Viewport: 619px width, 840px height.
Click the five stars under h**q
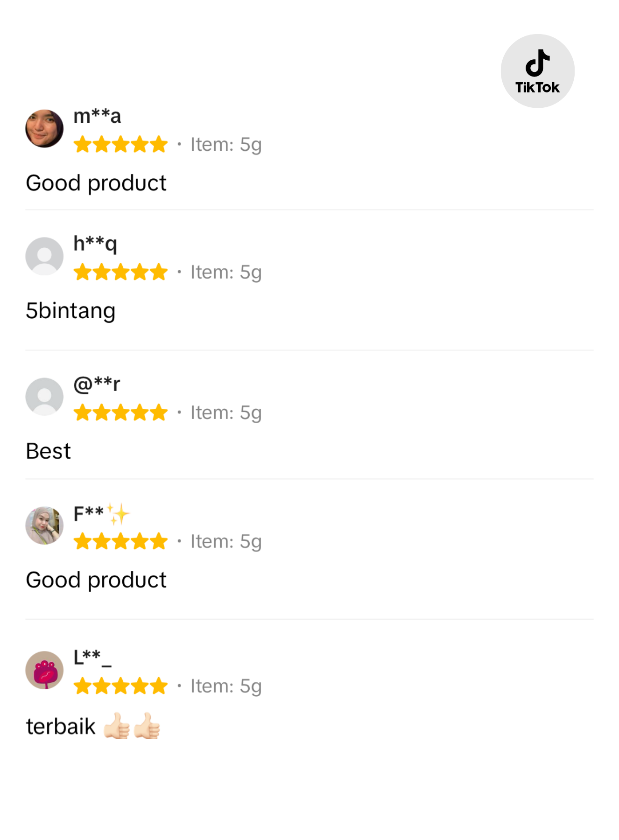(120, 272)
